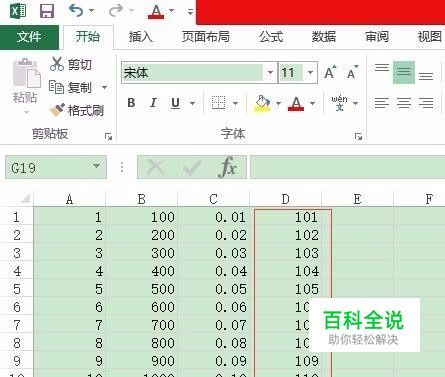The height and width of the screenshot is (377, 445).
Task: Toggle italic formatting
Action: 153,103
